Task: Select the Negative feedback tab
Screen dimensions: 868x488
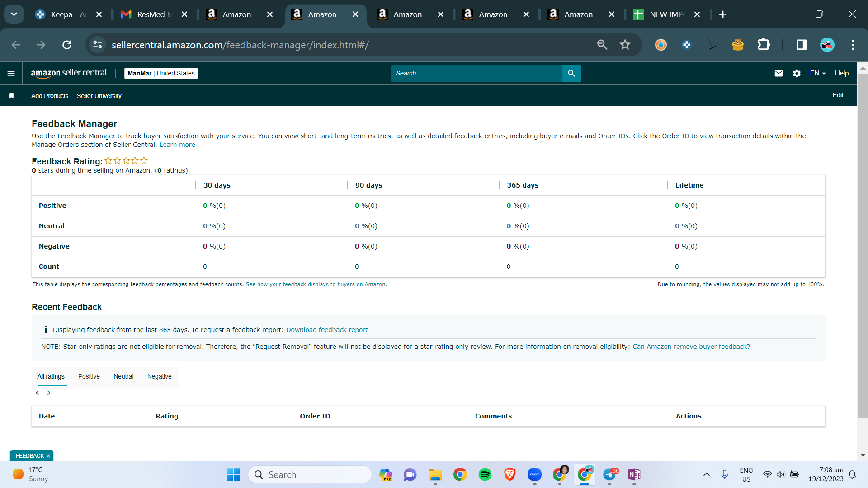Action: coord(160,376)
